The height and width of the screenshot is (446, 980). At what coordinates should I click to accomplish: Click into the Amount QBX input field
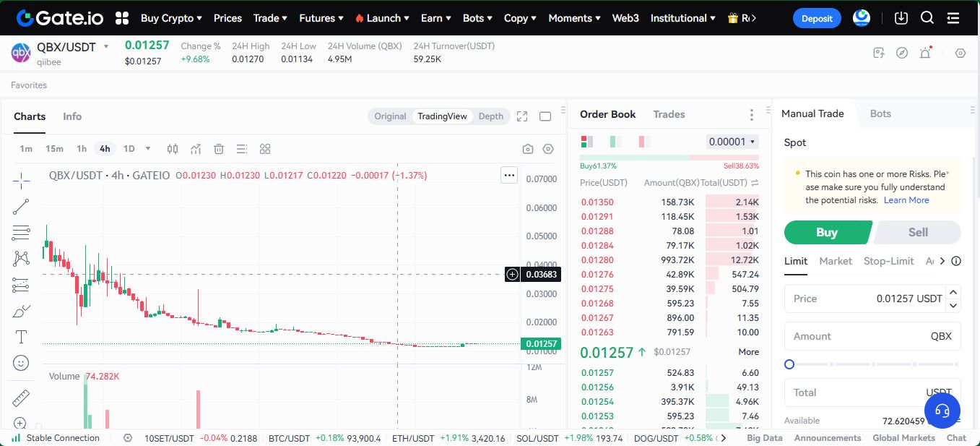(859, 336)
